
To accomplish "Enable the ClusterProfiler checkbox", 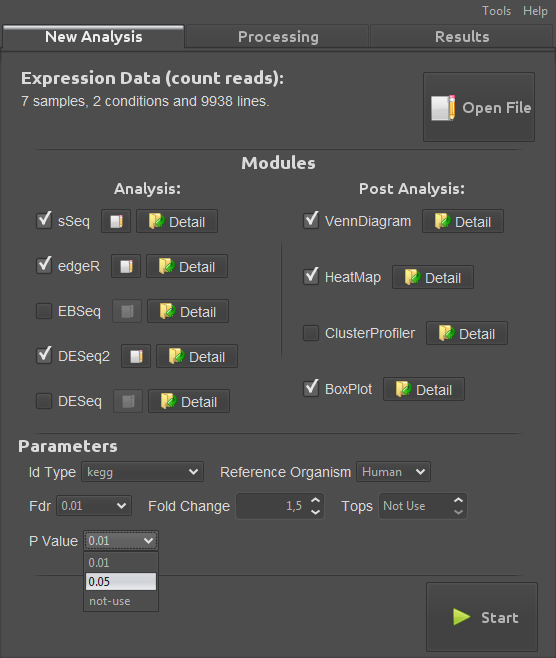I will (311, 333).
